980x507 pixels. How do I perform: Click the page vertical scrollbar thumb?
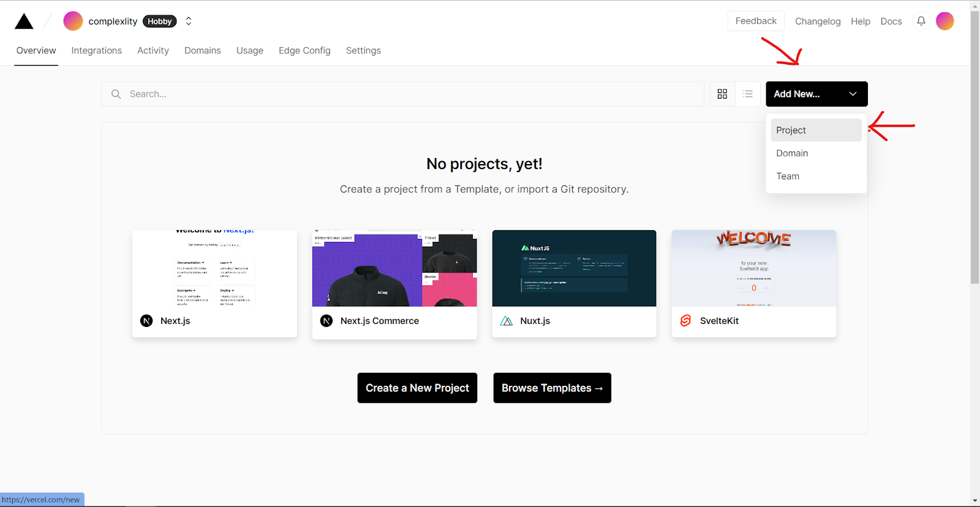975,147
